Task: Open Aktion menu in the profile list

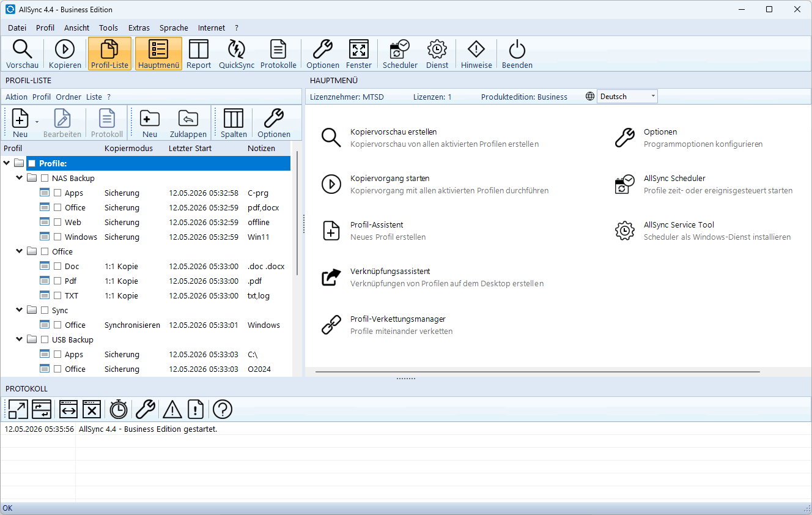Action: click(x=17, y=97)
